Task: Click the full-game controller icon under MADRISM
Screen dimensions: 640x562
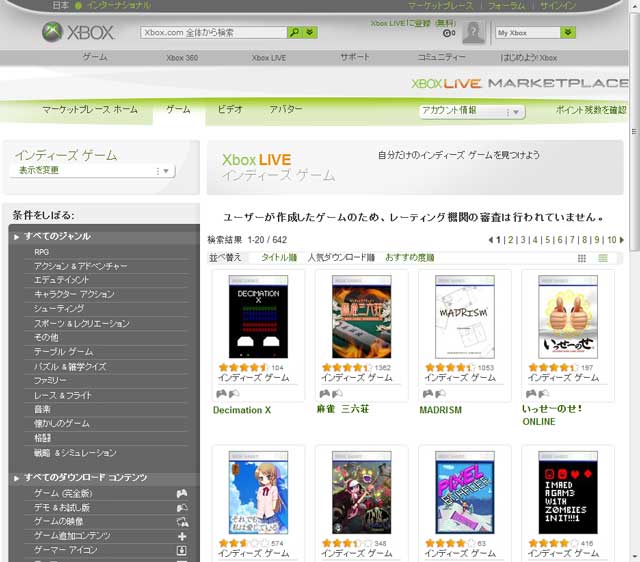Action: (428, 394)
